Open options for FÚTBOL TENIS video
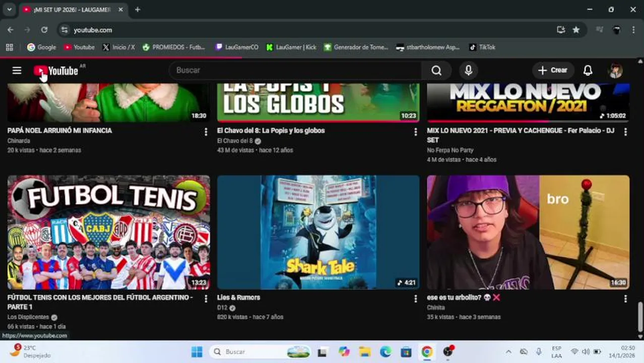The image size is (644, 363). [x=206, y=299]
